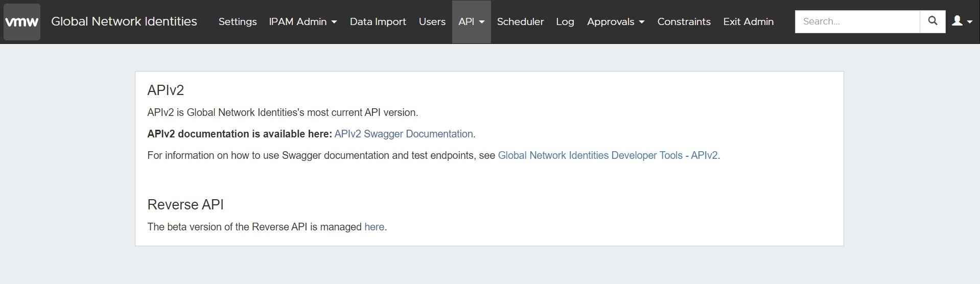Screen dimensions: 980x284
Task: Click the vmw logo icon
Action: coord(22,21)
